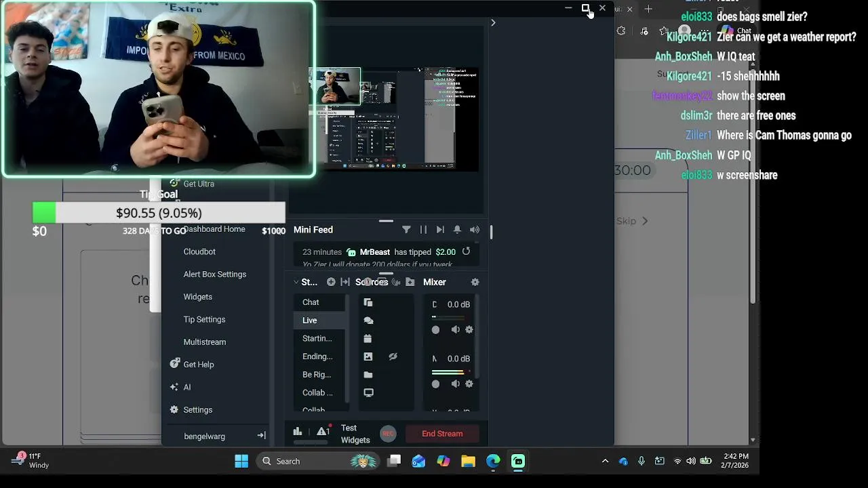Open Alert Box Settings
The height and width of the screenshot is (488, 868).
pos(214,274)
